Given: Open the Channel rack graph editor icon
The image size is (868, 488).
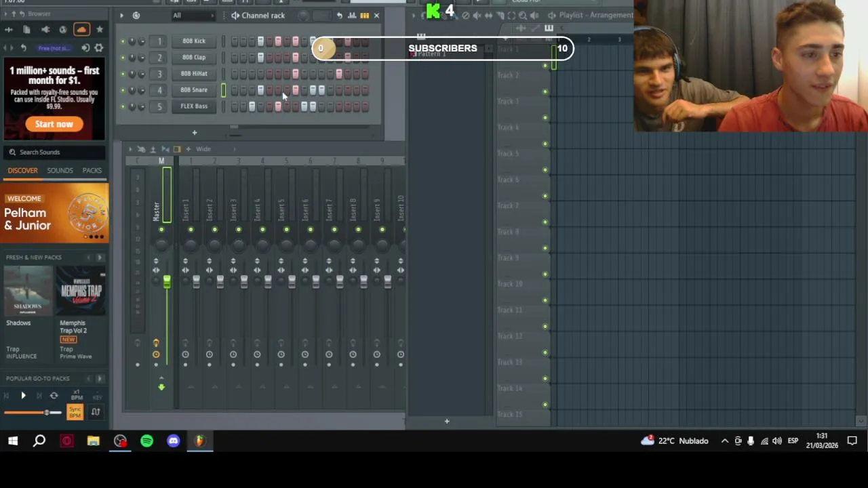Looking at the screenshot, I should point(352,16).
